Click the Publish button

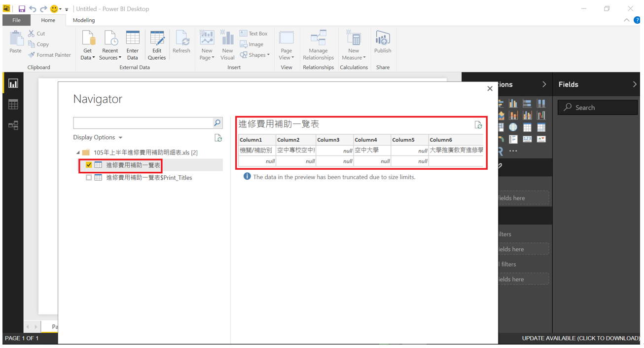point(383,42)
